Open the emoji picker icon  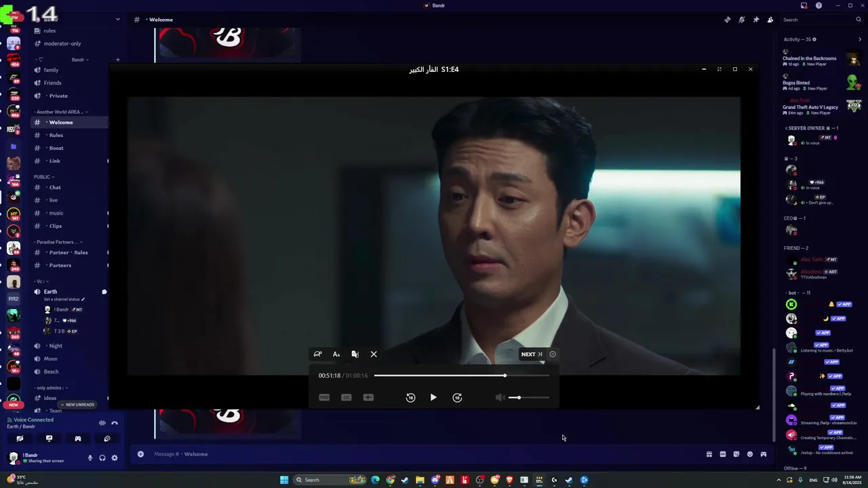coord(750,454)
